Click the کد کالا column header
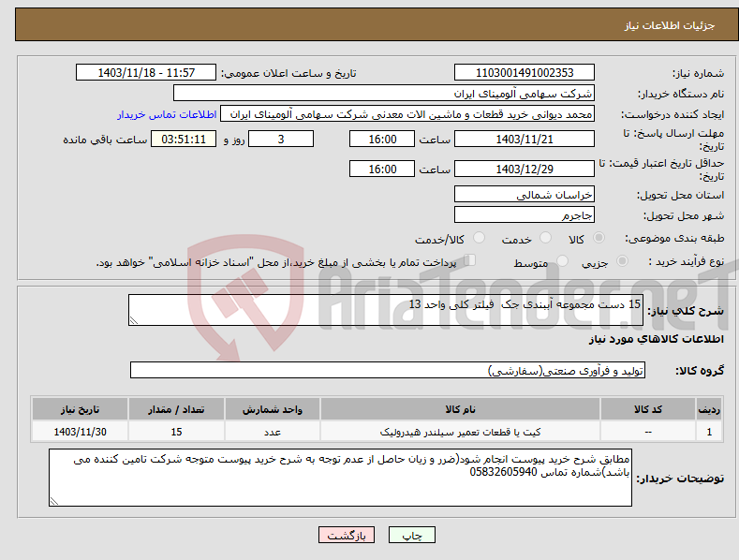 click(647, 409)
